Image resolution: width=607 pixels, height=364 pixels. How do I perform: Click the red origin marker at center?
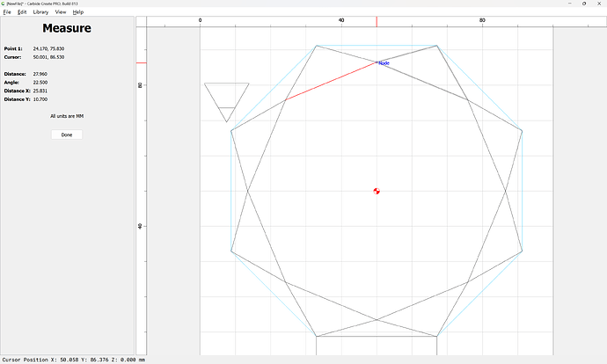pyautogui.click(x=377, y=191)
